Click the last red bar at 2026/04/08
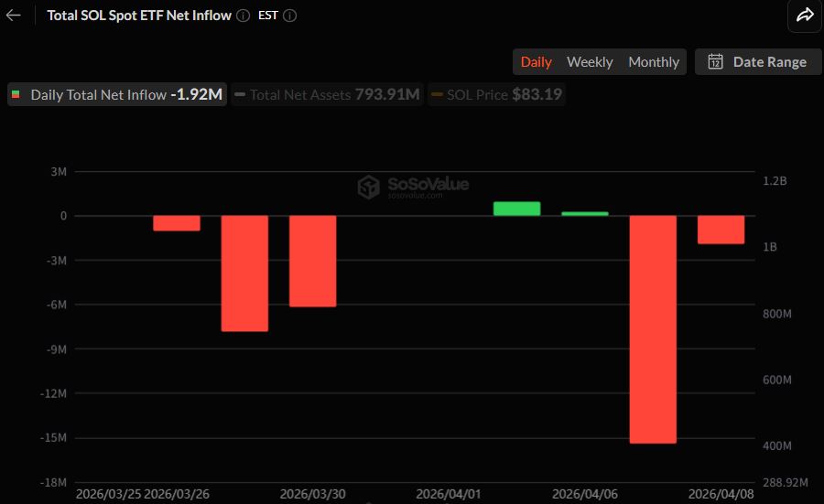Screen dimensions: 824x504 [721, 230]
